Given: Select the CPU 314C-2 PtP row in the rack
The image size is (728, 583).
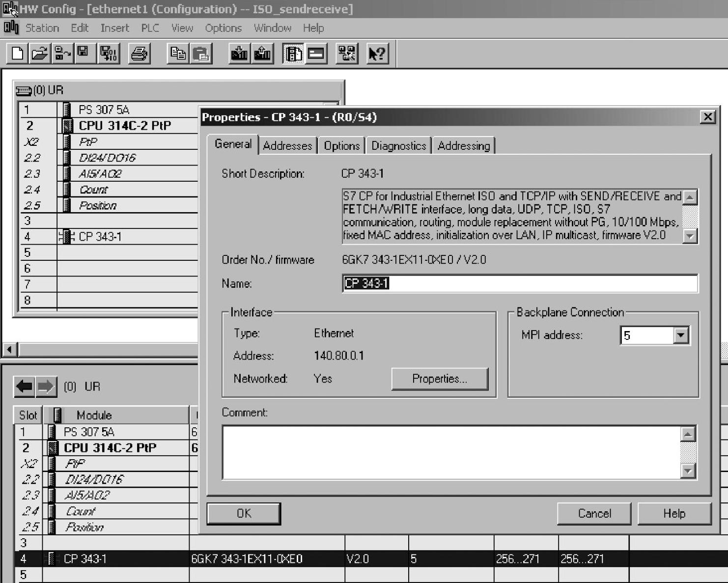Looking at the screenshot, I should pyautogui.click(x=109, y=126).
